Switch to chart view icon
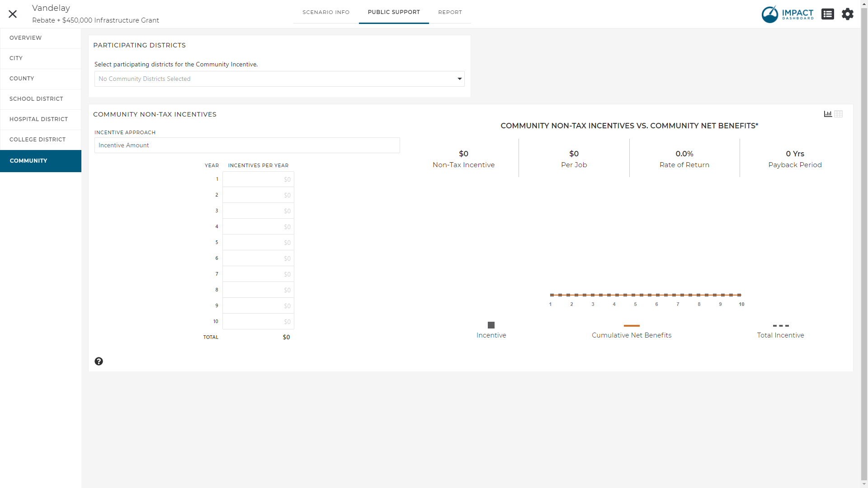The width and height of the screenshot is (868, 488). coord(828,114)
